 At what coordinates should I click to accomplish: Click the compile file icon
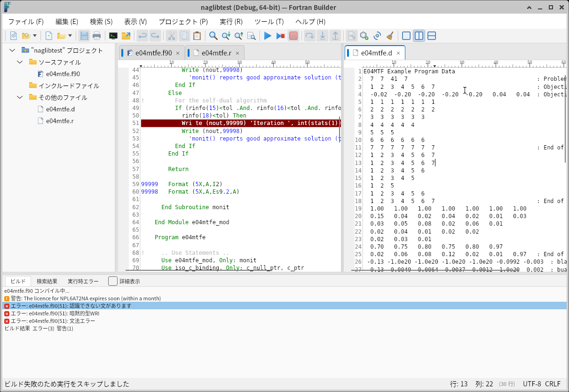[x=352, y=36]
